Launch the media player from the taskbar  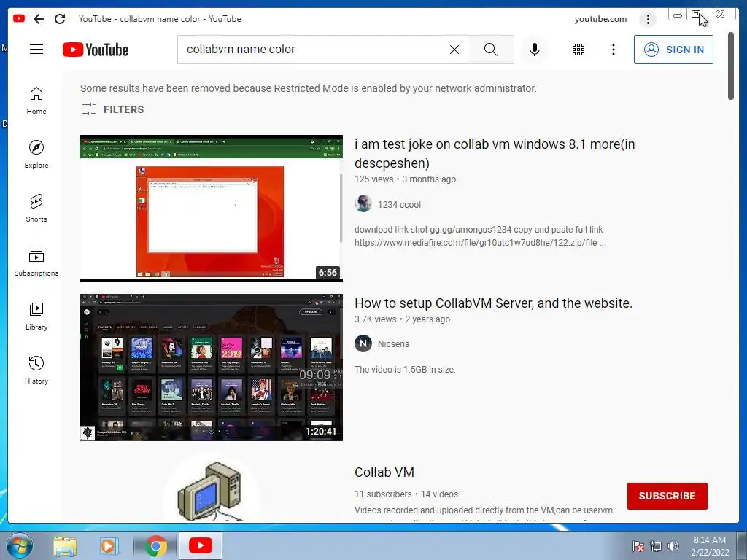tap(109, 546)
